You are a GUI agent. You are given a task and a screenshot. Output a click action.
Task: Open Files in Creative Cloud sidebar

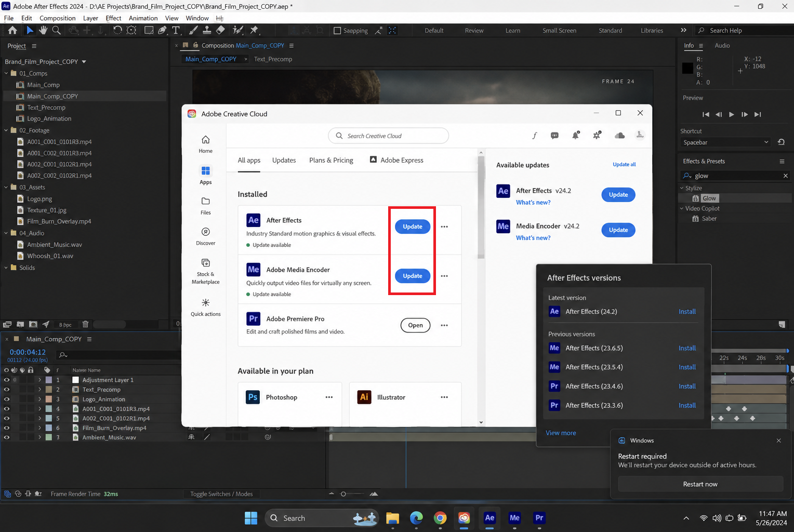pyautogui.click(x=206, y=206)
